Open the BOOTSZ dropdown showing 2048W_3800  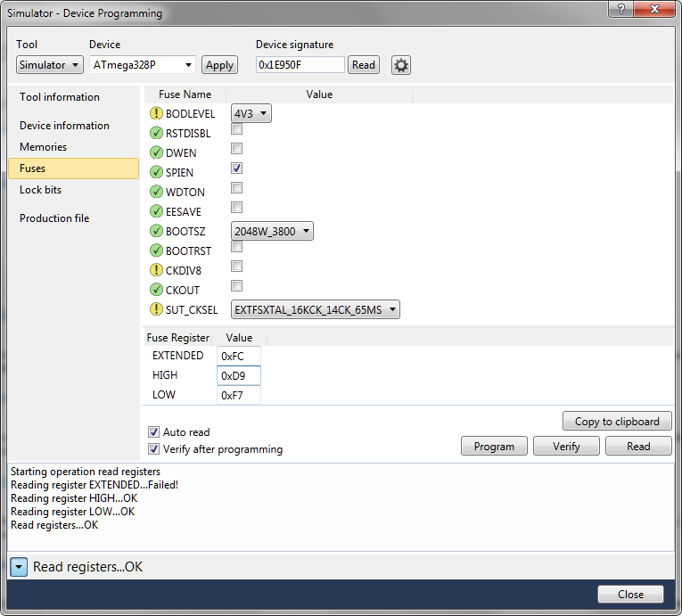(272, 231)
